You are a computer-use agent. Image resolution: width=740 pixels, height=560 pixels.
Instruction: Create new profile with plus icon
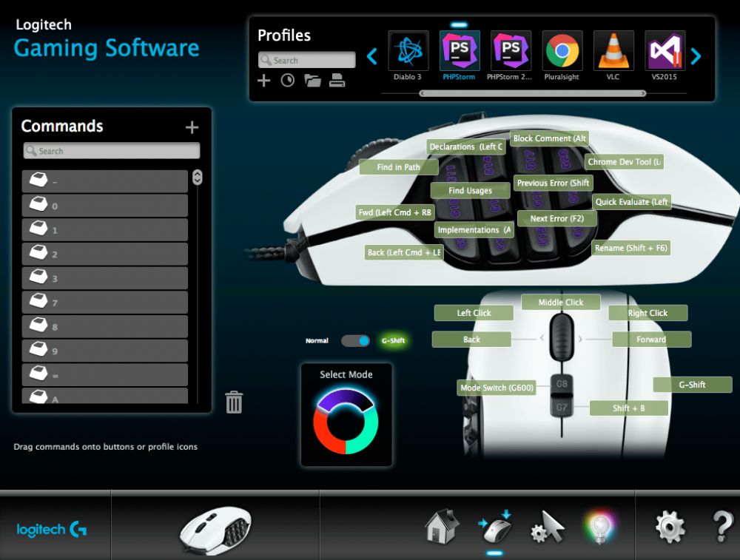tap(264, 81)
